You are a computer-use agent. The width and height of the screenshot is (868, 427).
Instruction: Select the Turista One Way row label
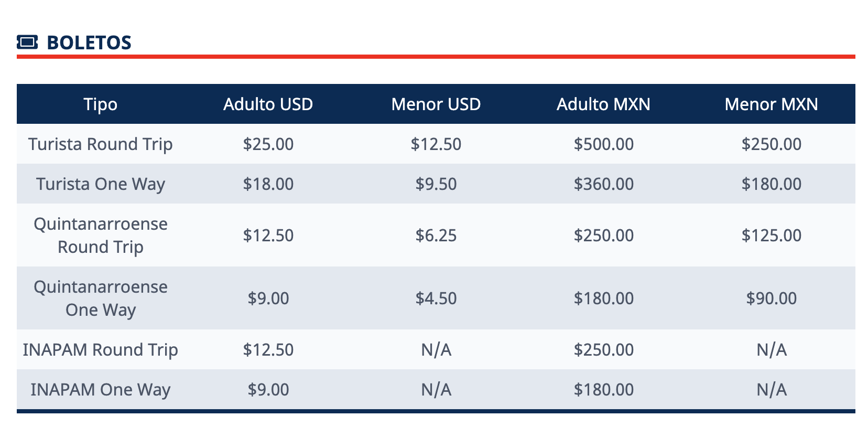tap(101, 184)
